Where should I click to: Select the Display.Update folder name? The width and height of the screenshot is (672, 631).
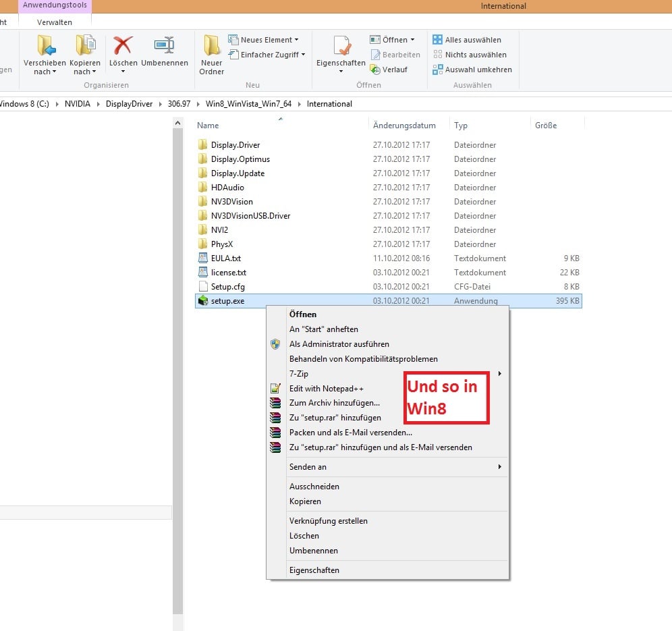point(238,173)
